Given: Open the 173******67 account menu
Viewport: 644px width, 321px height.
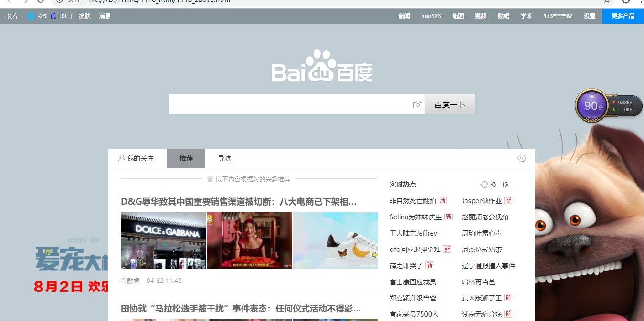Looking at the screenshot, I should click(x=558, y=16).
